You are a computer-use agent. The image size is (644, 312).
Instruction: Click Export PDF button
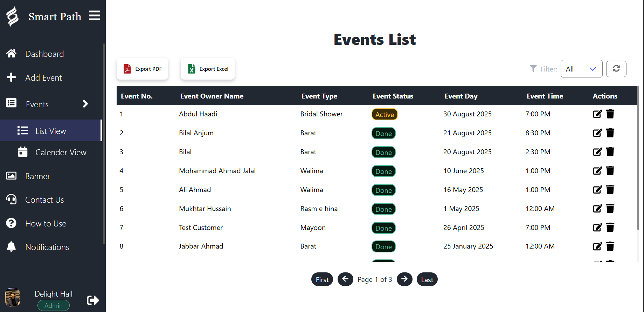click(x=142, y=69)
